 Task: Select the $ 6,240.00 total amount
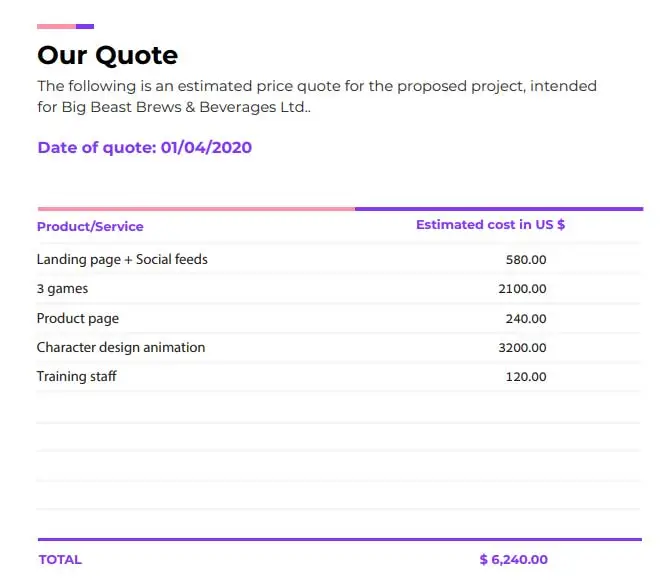click(513, 560)
